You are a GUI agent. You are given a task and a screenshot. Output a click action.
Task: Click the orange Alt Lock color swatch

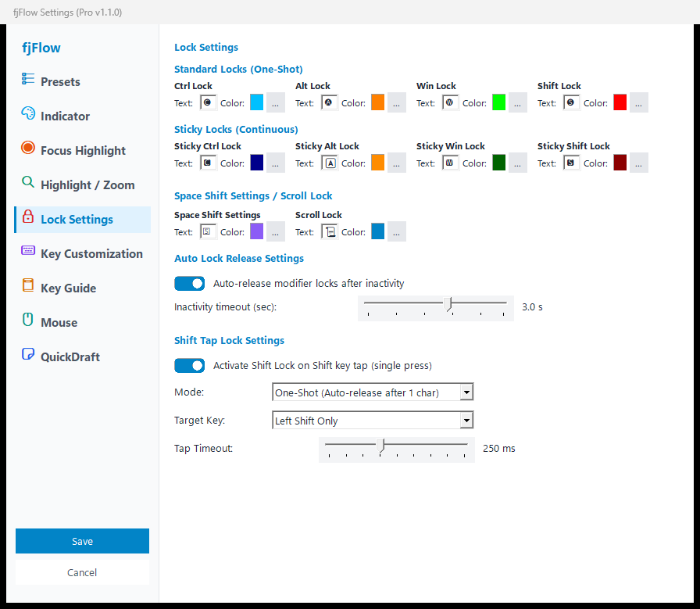tap(377, 102)
